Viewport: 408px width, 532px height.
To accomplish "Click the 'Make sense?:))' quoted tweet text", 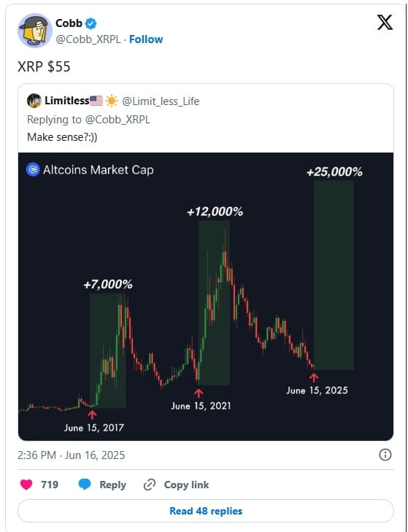I will pyautogui.click(x=62, y=137).
